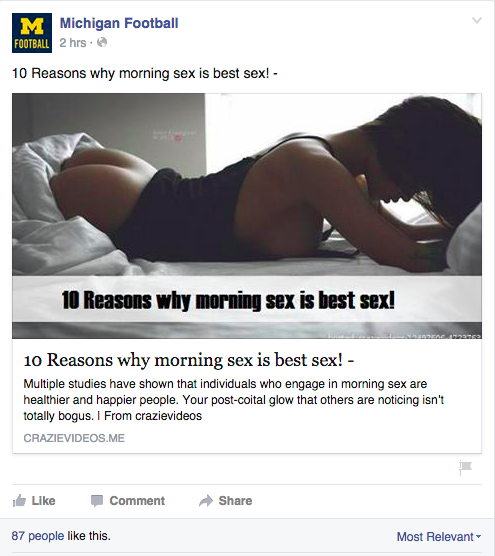
Task: Click the post caption text
Action: click(145, 73)
